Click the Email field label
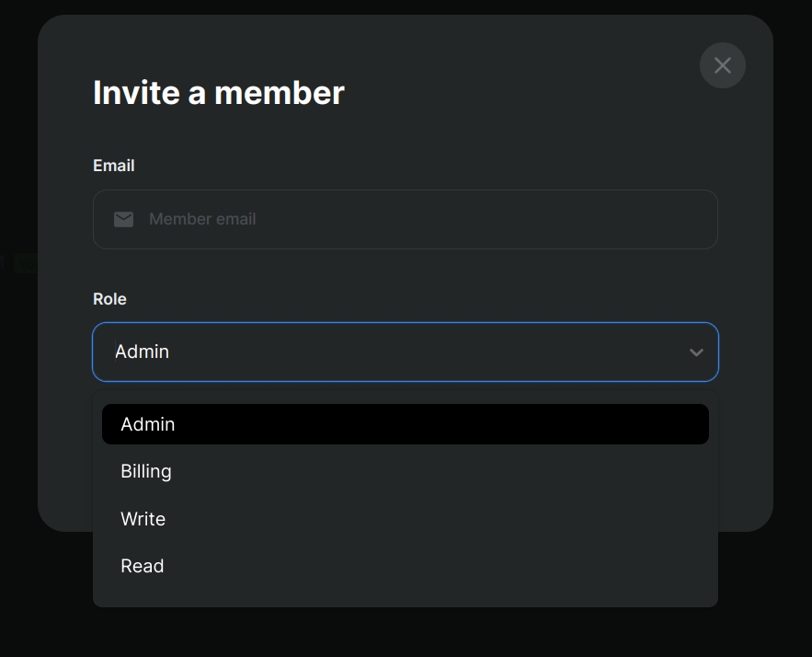This screenshot has width=812, height=657. (114, 166)
